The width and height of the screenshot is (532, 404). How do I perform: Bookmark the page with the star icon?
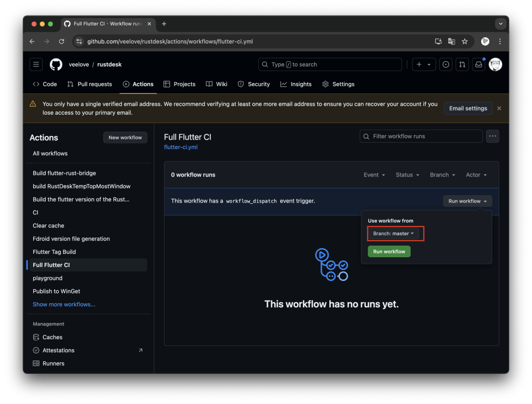(465, 41)
